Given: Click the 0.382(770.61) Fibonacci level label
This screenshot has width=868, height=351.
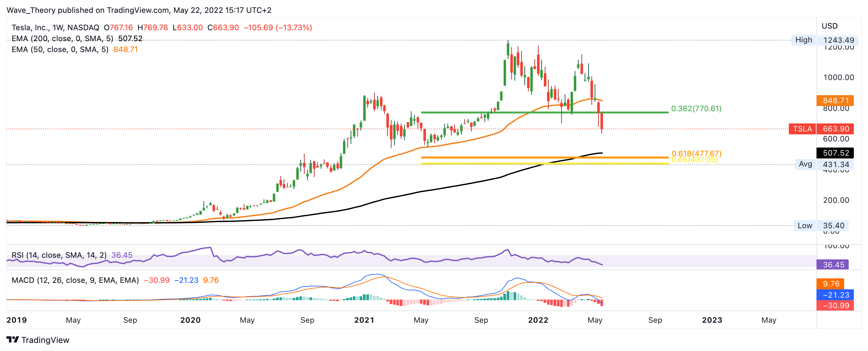Looking at the screenshot, I should (696, 109).
